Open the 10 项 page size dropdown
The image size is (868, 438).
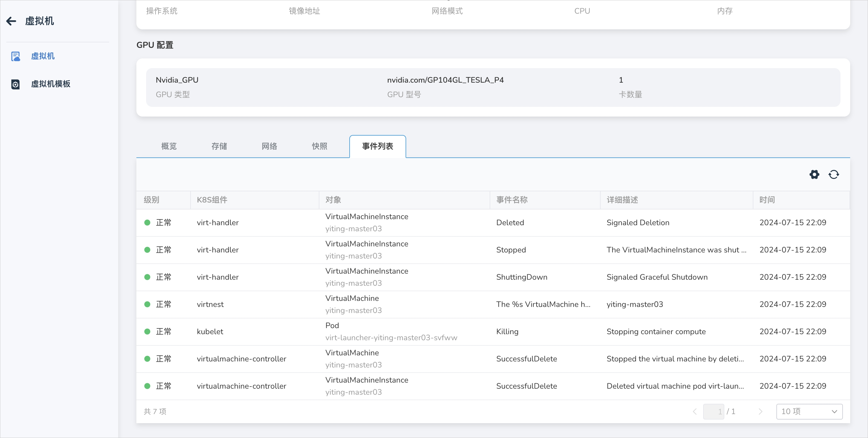coord(809,411)
